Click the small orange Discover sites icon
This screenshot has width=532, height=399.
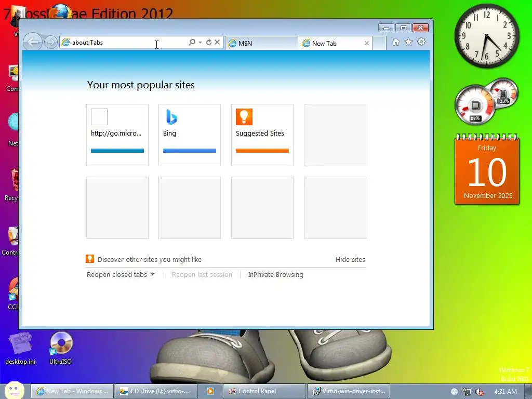point(90,259)
